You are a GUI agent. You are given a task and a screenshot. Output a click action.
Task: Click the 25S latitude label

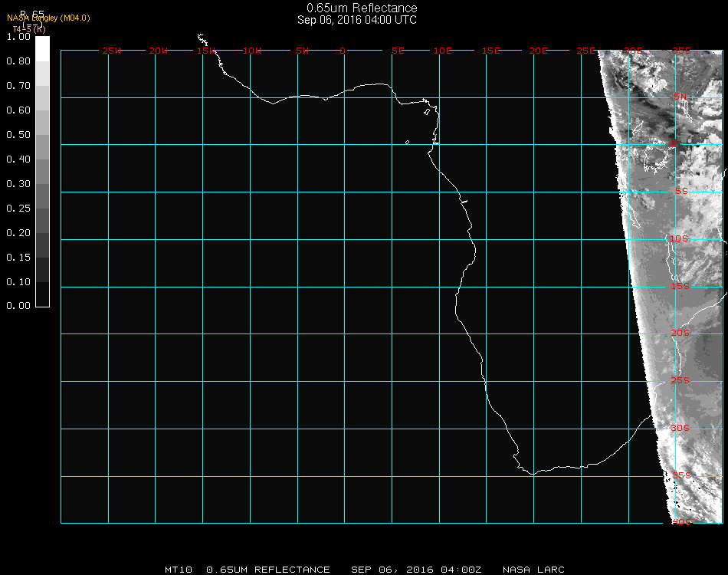(680, 381)
